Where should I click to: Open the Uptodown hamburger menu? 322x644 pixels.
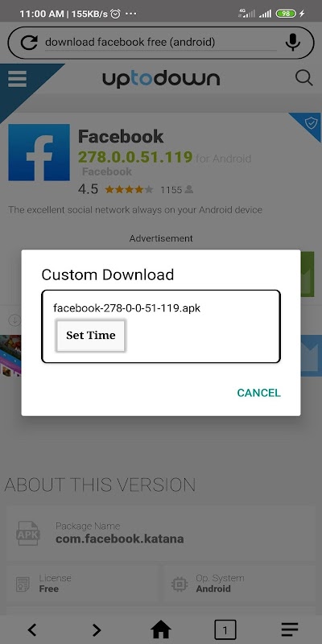(17, 79)
